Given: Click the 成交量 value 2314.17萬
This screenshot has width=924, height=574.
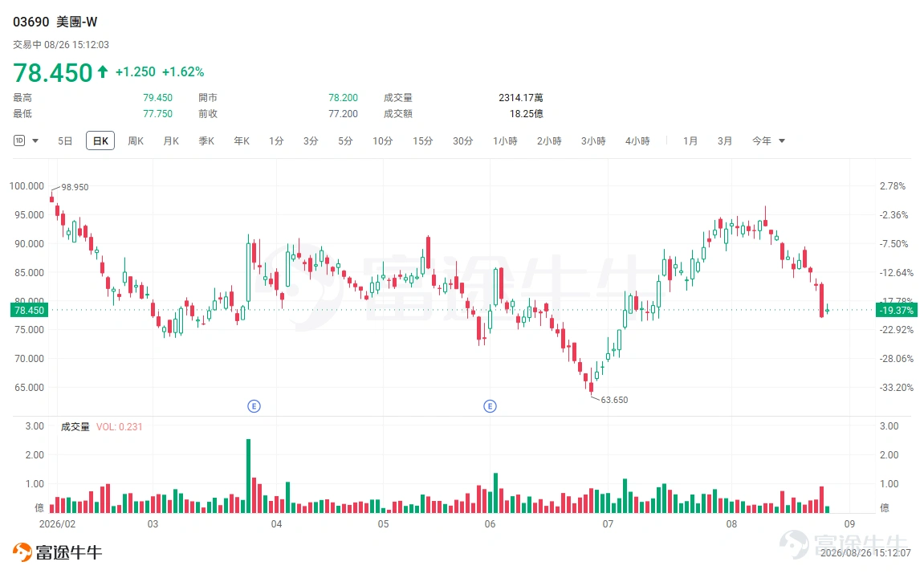Looking at the screenshot, I should coord(521,98).
